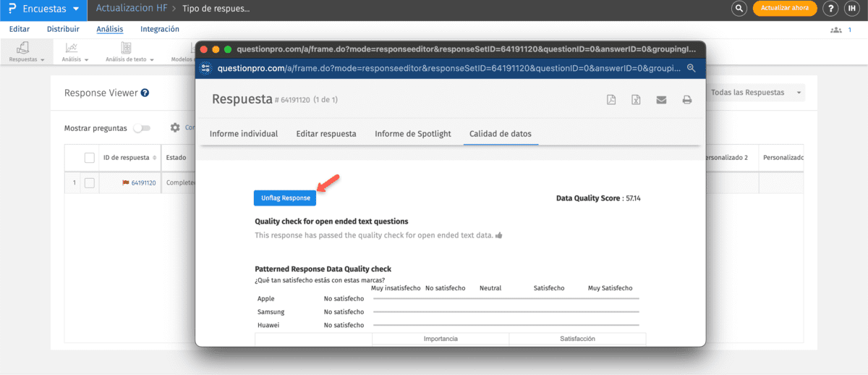This screenshot has height=375, width=868.
Task: Click the Actualizar ahora button
Action: click(785, 9)
